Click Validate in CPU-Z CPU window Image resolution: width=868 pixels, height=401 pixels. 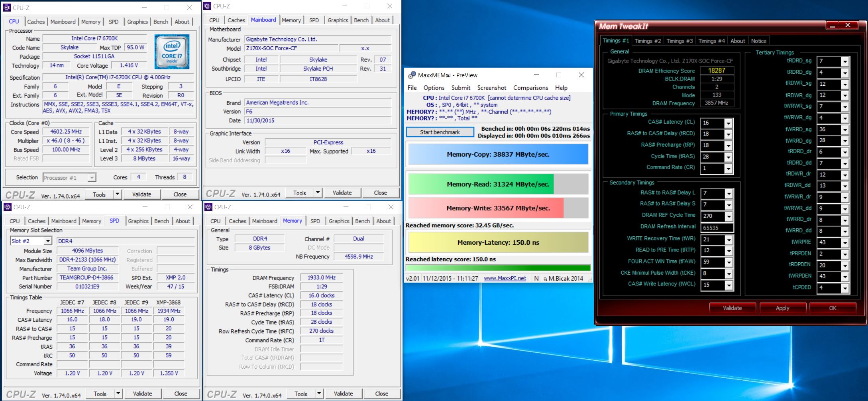click(x=141, y=194)
